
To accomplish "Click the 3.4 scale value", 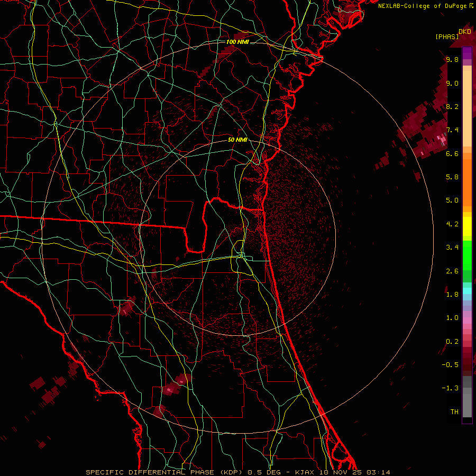I will tap(452, 248).
